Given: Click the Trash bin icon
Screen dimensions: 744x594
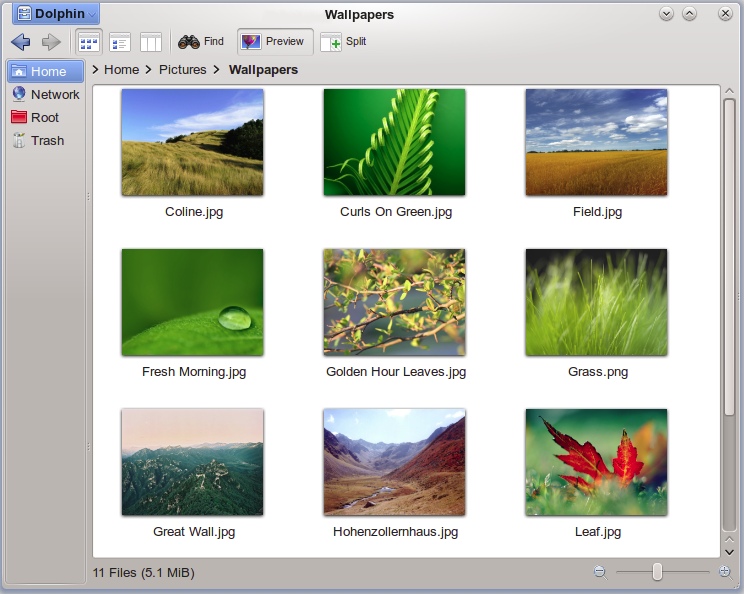Looking at the screenshot, I should tap(19, 140).
